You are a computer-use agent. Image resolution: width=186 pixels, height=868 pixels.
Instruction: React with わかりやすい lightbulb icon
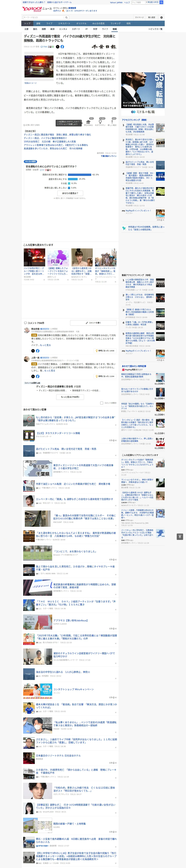(100, 122)
